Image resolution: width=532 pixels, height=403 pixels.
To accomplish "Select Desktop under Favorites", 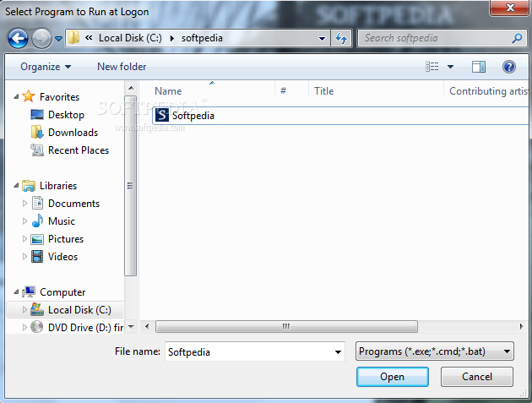I will click(66, 115).
